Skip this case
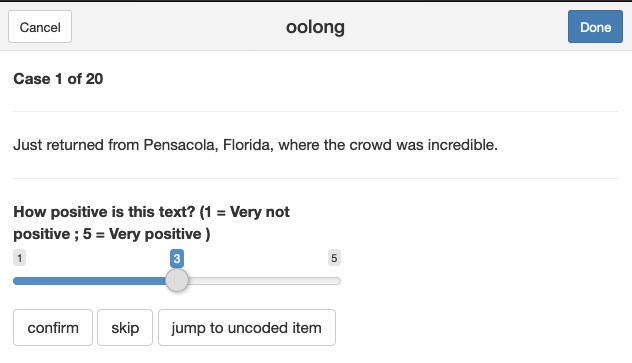Screen dimensions: 632x363 tap(125, 328)
